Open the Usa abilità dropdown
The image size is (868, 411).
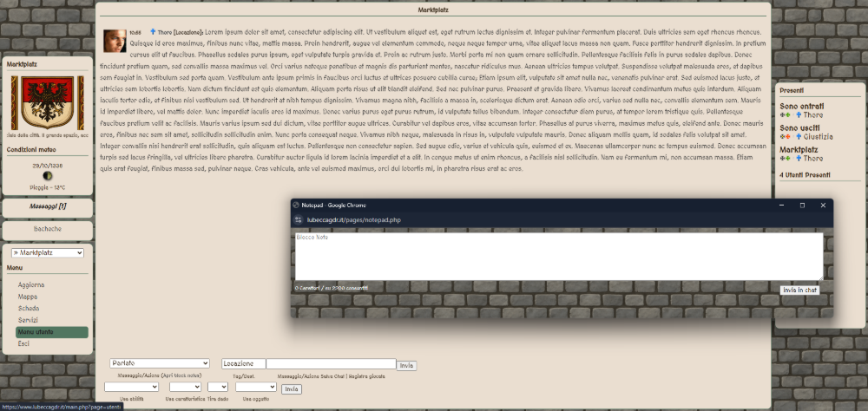pos(131,387)
